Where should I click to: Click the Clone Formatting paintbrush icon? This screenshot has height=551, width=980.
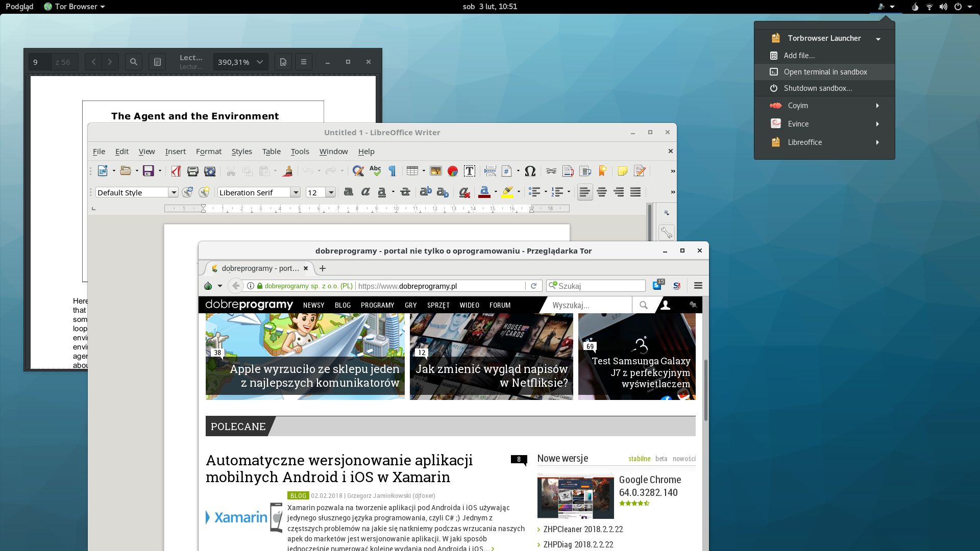pos(287,171)
